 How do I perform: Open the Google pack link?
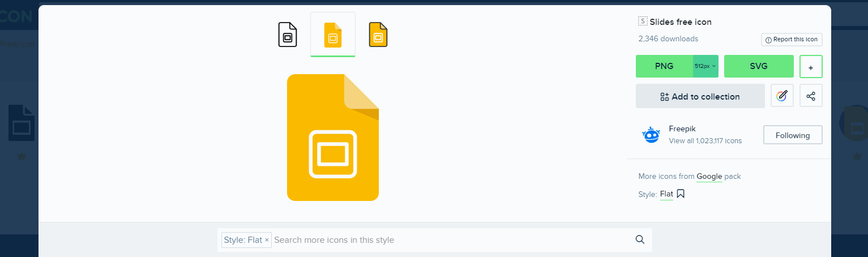click(709, 177)
